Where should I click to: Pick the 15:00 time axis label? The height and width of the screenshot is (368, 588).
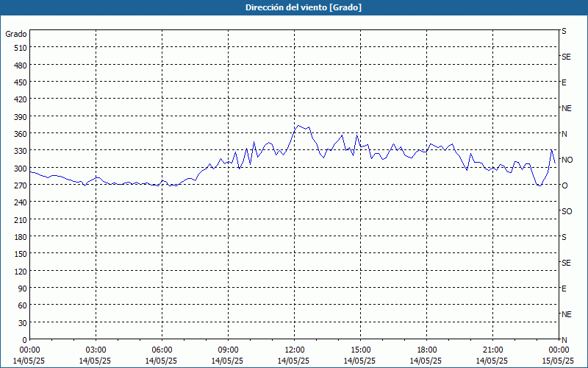(x=360, y=350)
